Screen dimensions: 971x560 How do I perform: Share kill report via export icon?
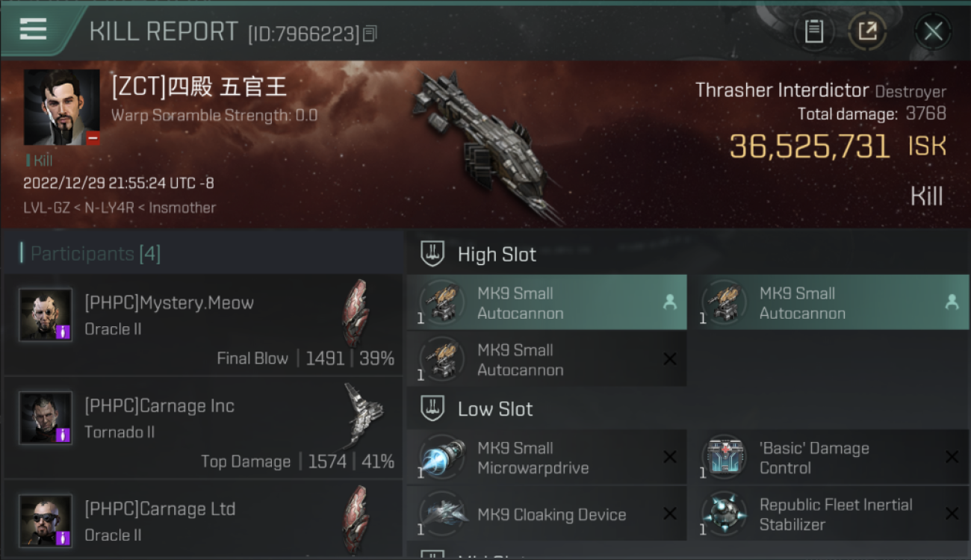click(866, 31)
